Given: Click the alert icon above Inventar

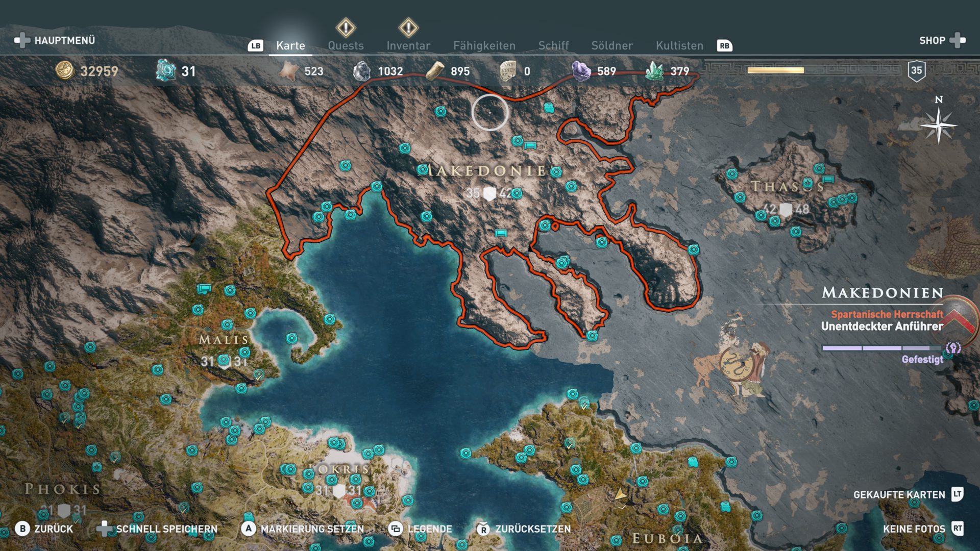Looking at the screenshot, I should point(408,28).
